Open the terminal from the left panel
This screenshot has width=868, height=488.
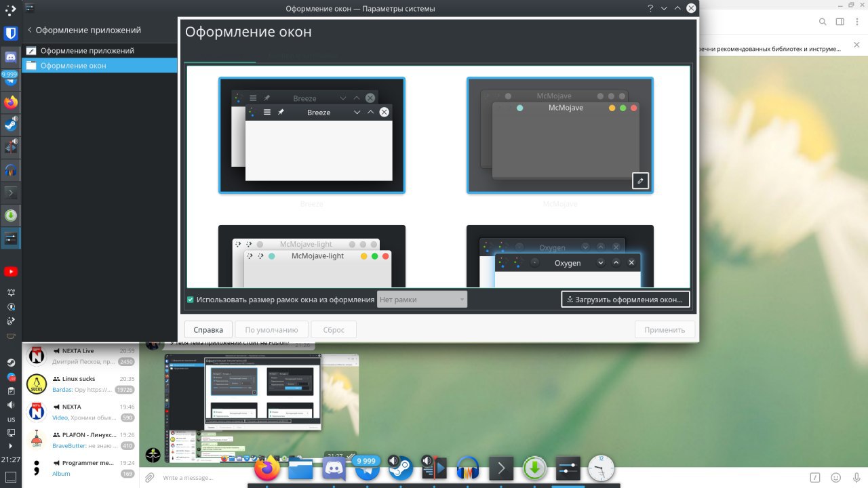[11, 193]
